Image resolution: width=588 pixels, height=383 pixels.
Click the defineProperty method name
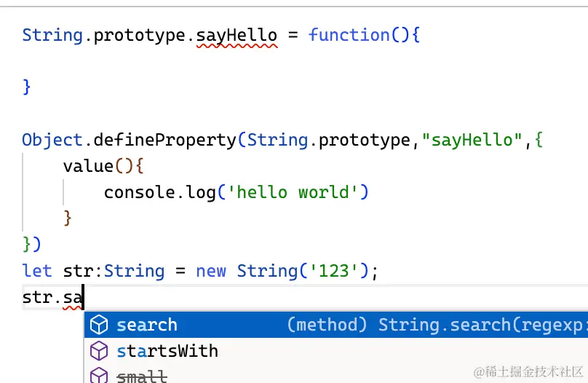[x=176, y=140]
